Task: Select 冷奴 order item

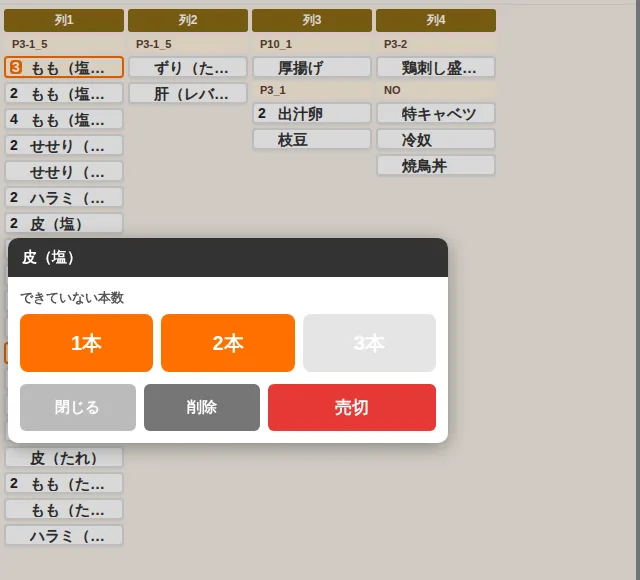Action: (x=436, y=140)
